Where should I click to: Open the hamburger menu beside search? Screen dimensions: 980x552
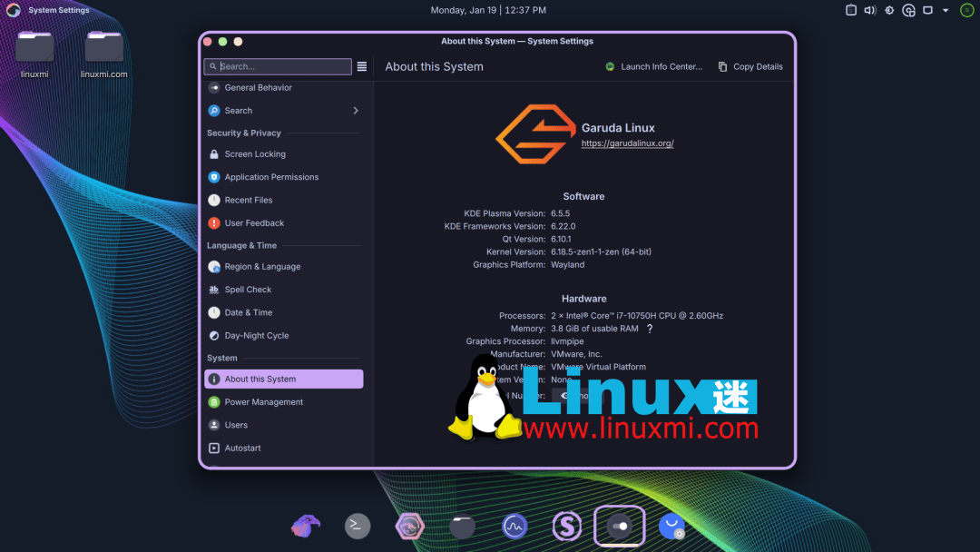(x=362, y=66)
